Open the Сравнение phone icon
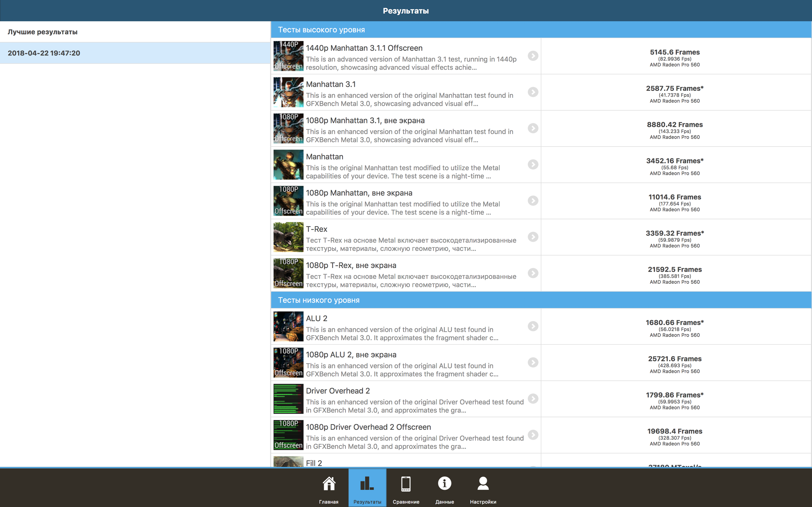812x507 pixels. [406, 484]
